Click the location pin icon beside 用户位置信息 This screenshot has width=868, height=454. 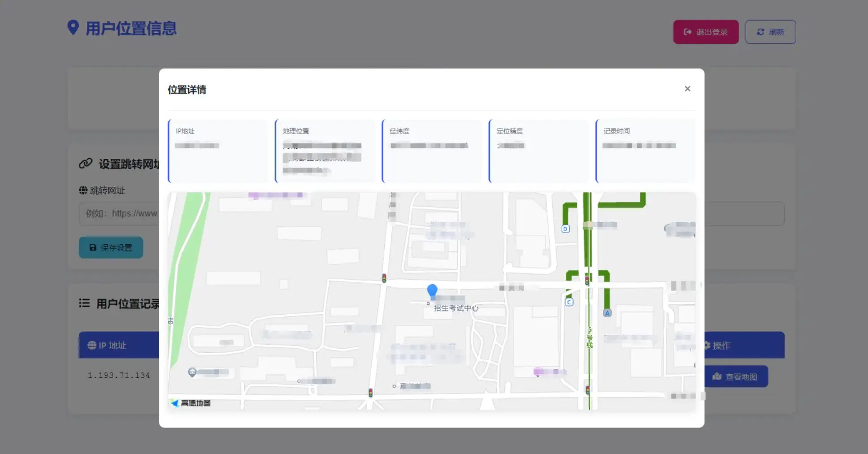click(x=73, y=28)
